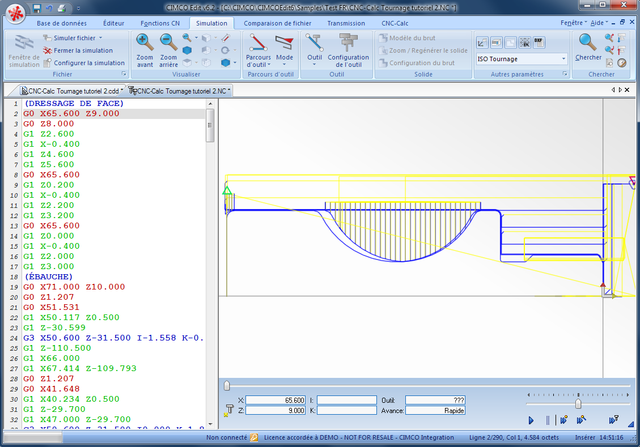Expand the Simuler fichier dropdown arrow
The height and width of the screenshot is (447, 640).
[x=100, y=38]
